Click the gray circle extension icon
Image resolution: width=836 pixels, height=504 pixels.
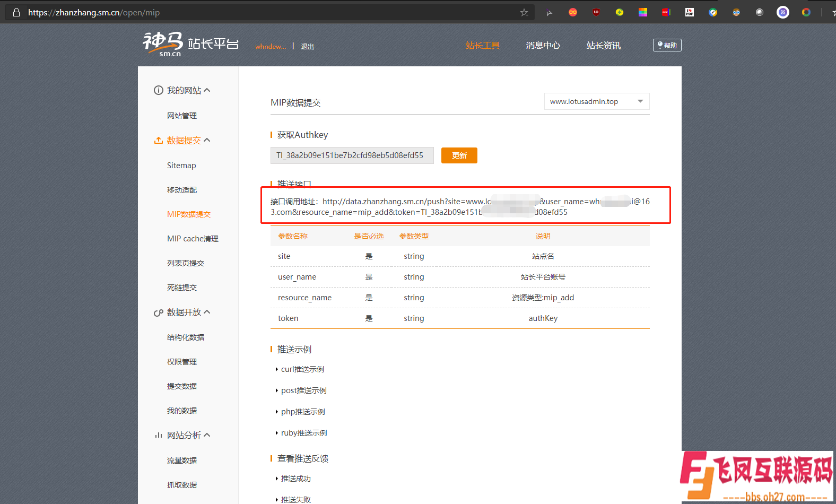760,12
